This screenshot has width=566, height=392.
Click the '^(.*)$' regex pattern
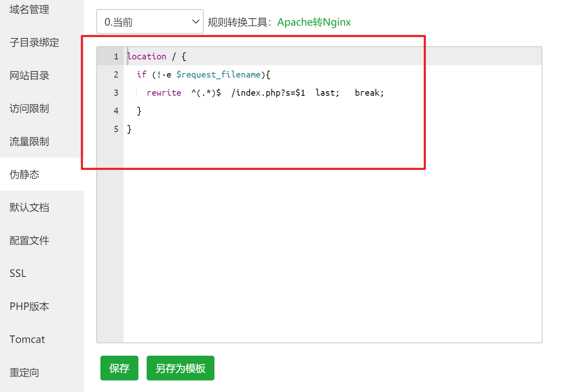pyautogui.click(x=206, y=93)
